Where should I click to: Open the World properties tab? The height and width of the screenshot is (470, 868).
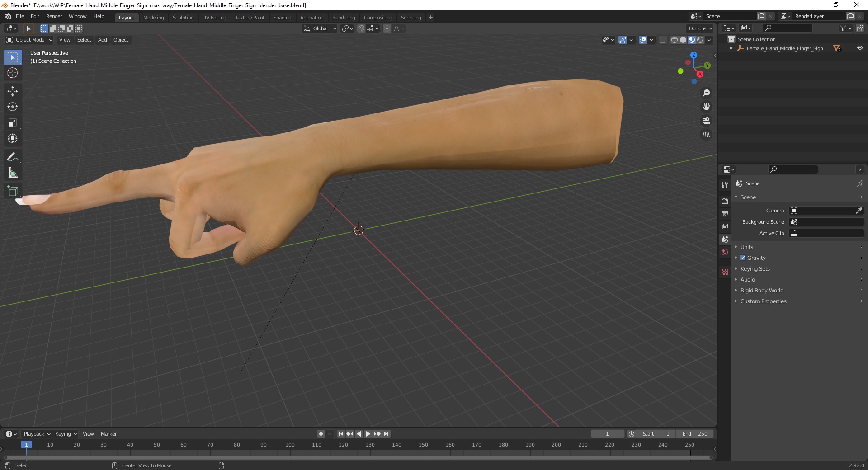(x=725, y=252)
